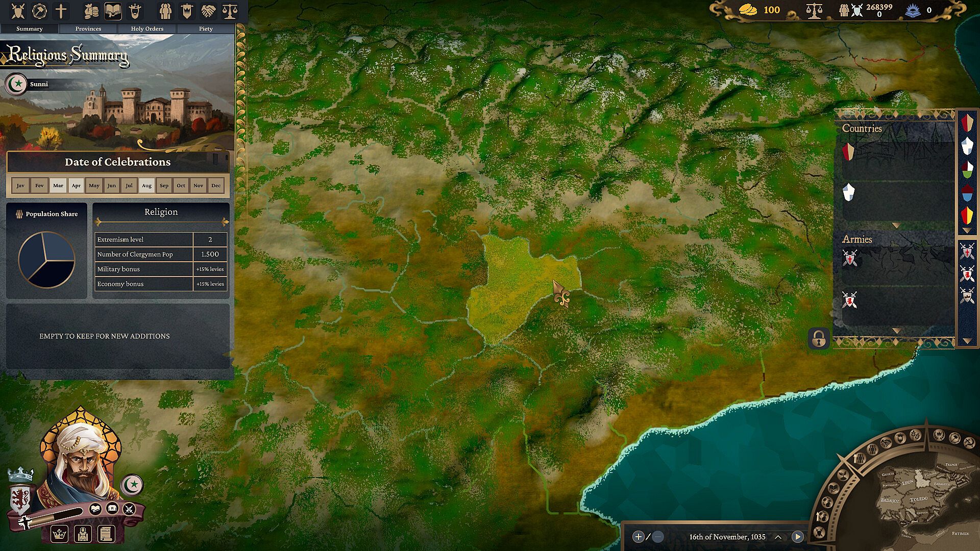This screenshot has height=551, width=980.
Task: Switch to the Holy Orders tab
Action: click(147, 29)
